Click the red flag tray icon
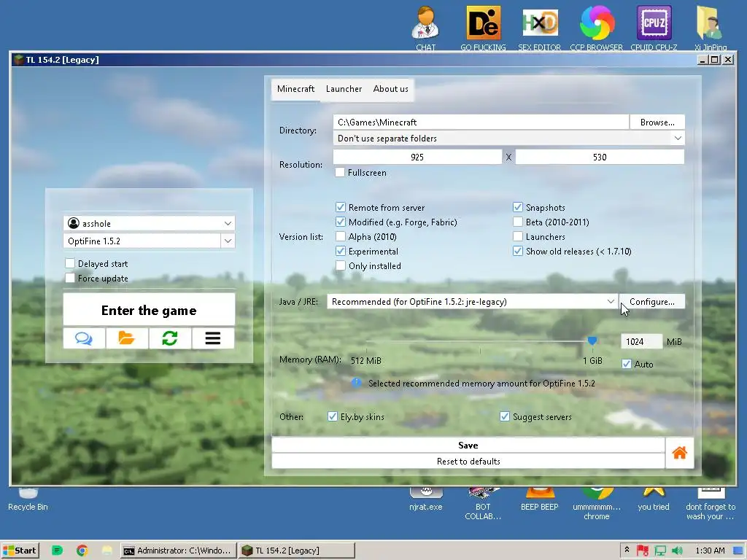The width and height of the screenshot is (747, 560). (x=643, y=551)
